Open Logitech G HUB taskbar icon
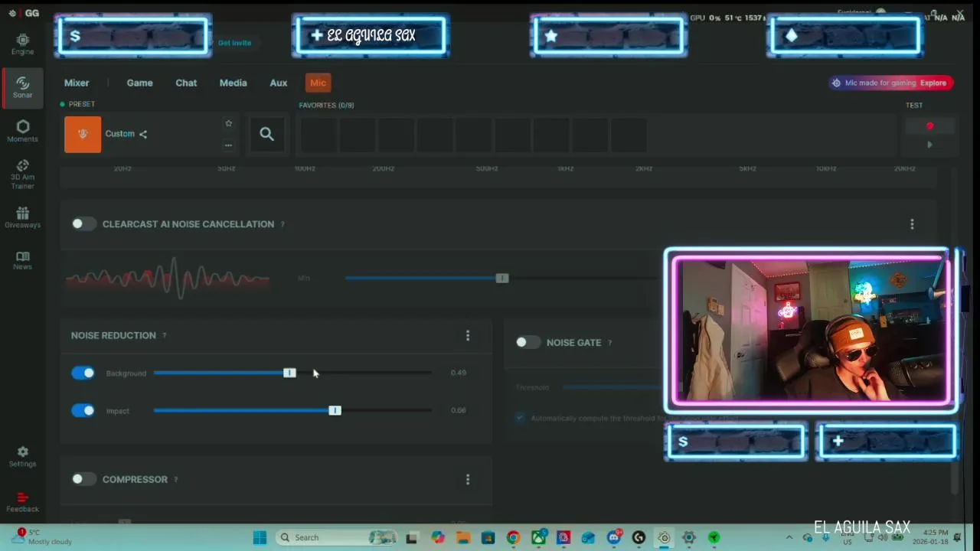Screen dimensions: 980x551 point(639,537)
